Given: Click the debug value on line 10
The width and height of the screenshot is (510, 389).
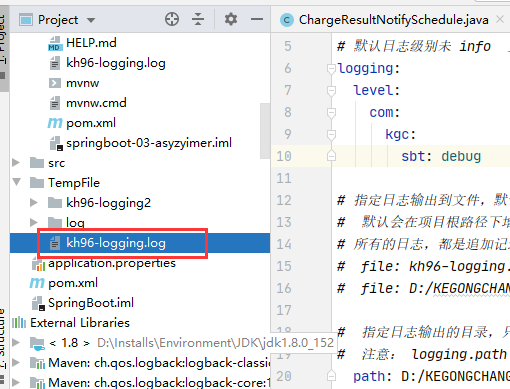Looking at the screenshot, I should [461, 157].
